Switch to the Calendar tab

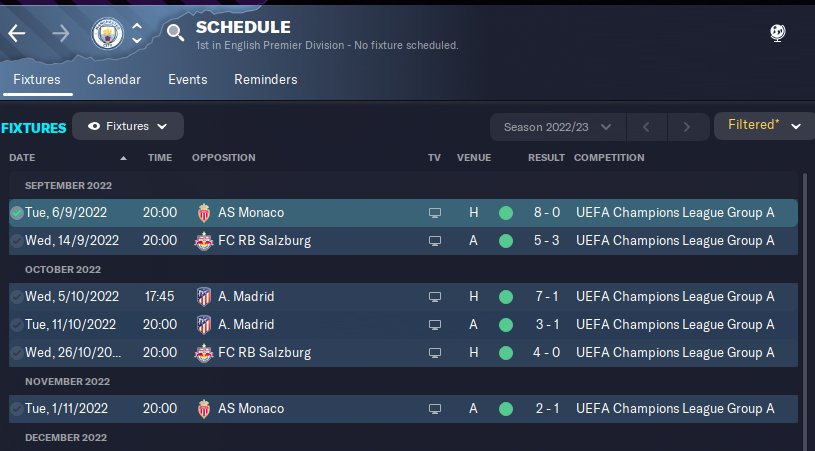(x=114, y=79)
